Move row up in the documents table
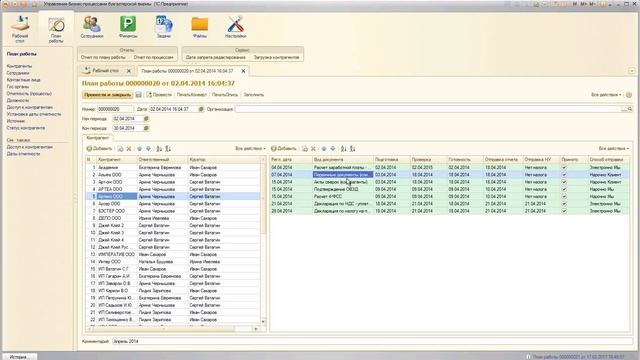The height and width of the screenshot is (360, 640). (x=324, y=149)
